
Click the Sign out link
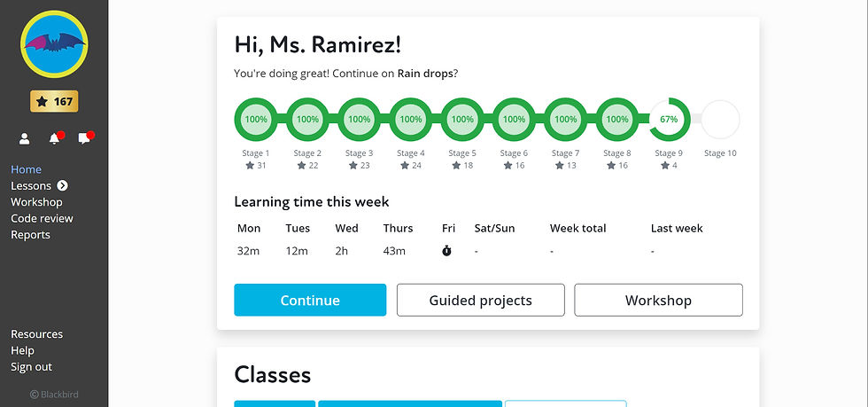[x=32, y=366]
